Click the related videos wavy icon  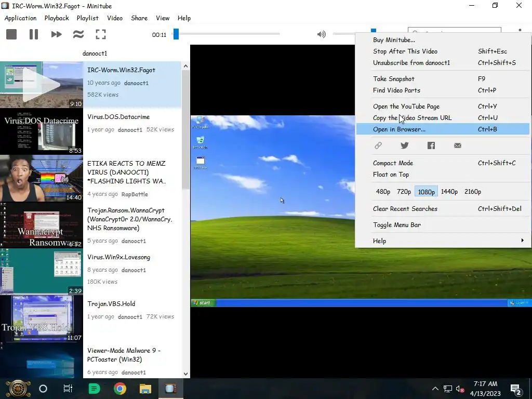[78, 34]
